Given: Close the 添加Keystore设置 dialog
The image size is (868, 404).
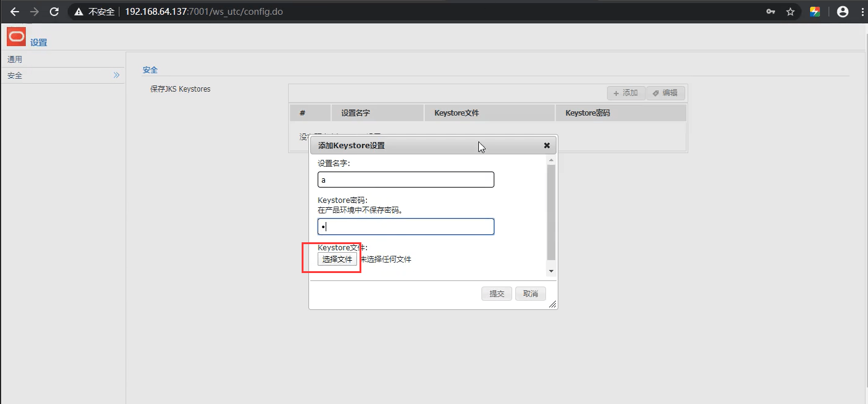Looking at the screenshot, I should pos(547,146).
